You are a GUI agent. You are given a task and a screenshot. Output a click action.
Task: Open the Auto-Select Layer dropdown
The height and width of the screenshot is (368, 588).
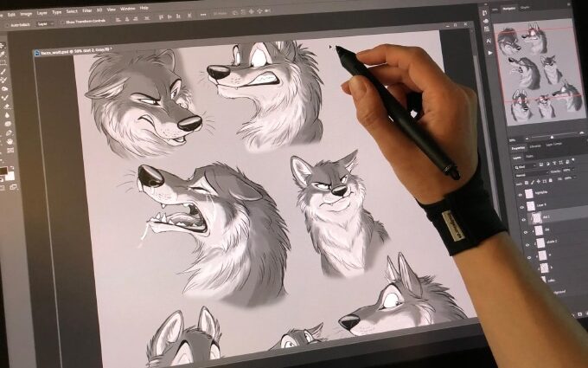click(45, 24)
